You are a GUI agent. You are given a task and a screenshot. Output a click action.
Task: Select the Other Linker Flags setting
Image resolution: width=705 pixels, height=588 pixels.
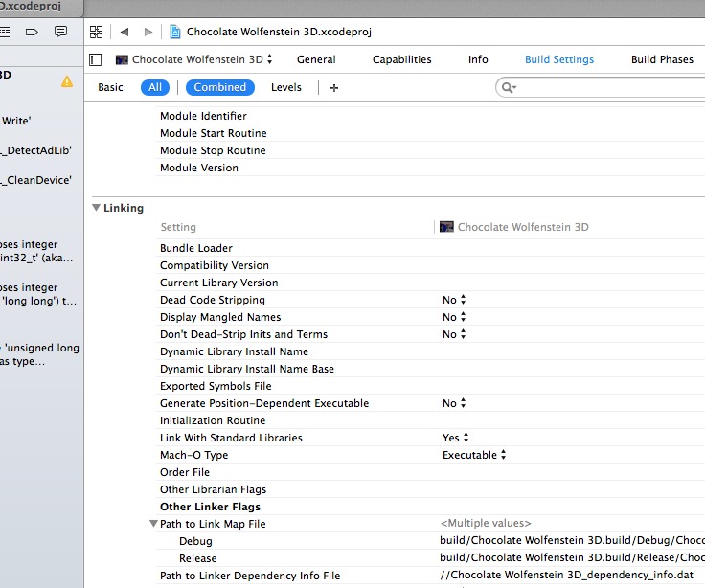pos(210,507)
